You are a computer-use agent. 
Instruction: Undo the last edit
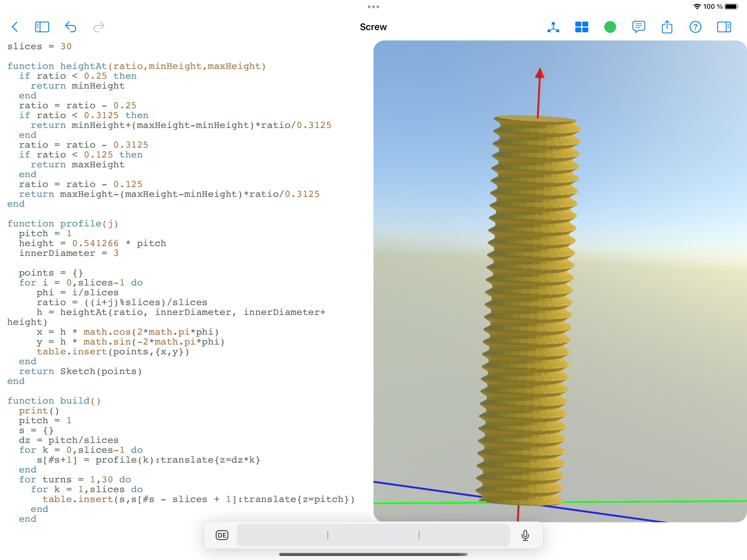pyautogui.click(x=70, y=27)
